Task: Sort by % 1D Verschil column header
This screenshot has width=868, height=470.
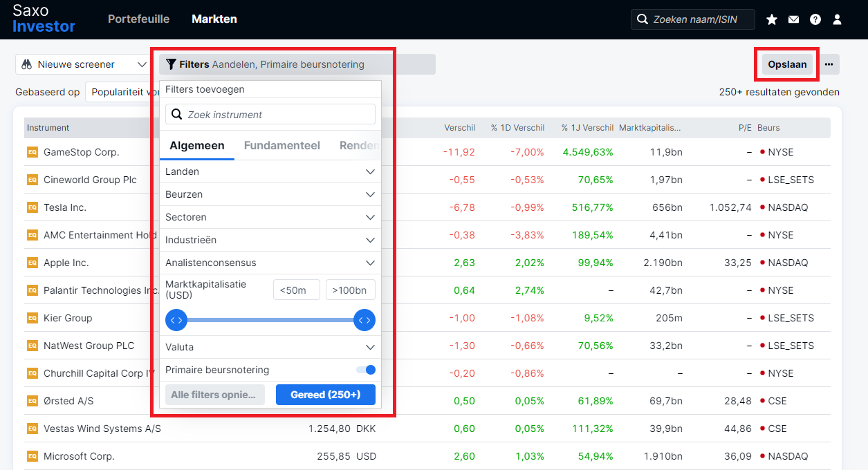Action: tap(517, 128)
